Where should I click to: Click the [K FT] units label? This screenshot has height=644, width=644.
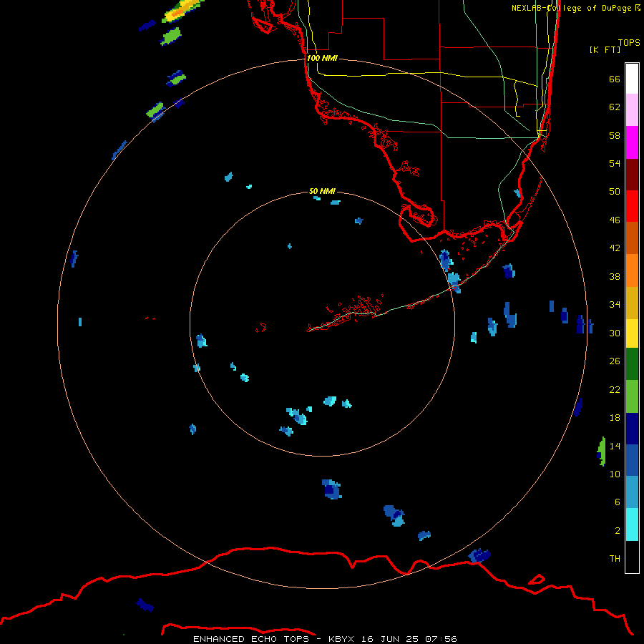point(605,49)
